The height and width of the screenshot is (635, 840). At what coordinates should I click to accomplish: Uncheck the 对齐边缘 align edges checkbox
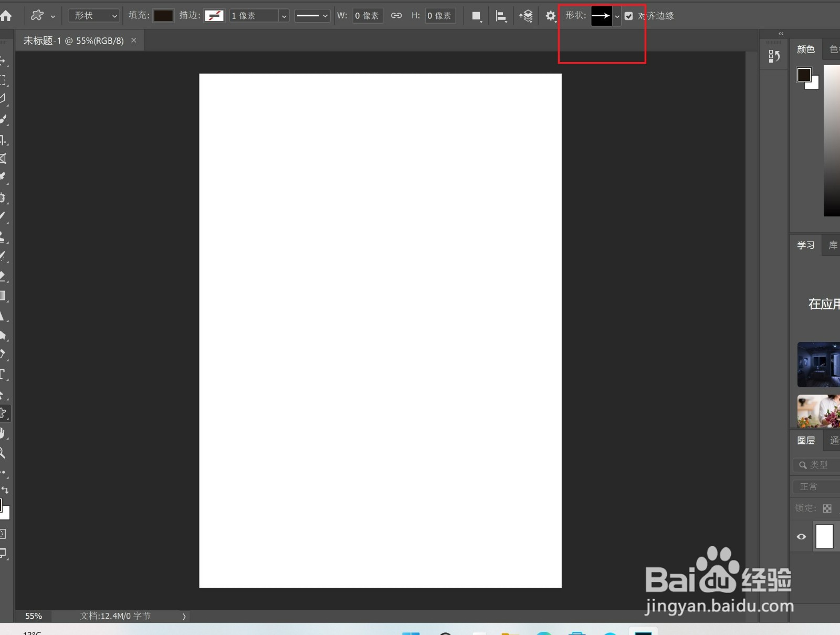coord(628,16)
